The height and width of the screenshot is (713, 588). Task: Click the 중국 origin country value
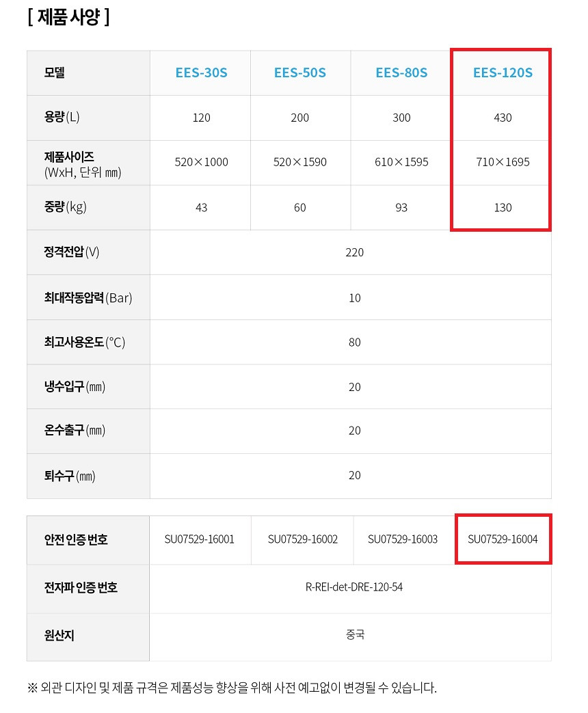tap(355, 634)
